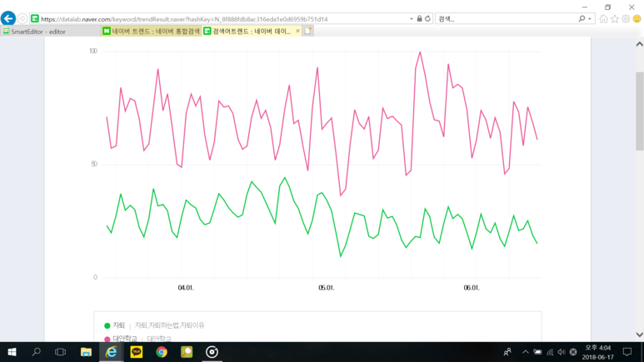Screen dimensions: 644x362
Task: Expand the address bar history dropdown
Action: click(x=411, y=19)
